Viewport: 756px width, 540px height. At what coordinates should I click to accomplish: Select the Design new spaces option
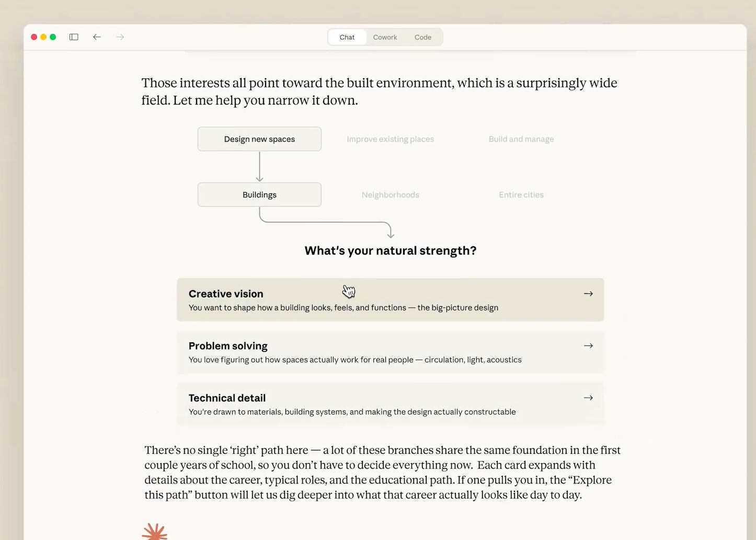click(259, 139)
